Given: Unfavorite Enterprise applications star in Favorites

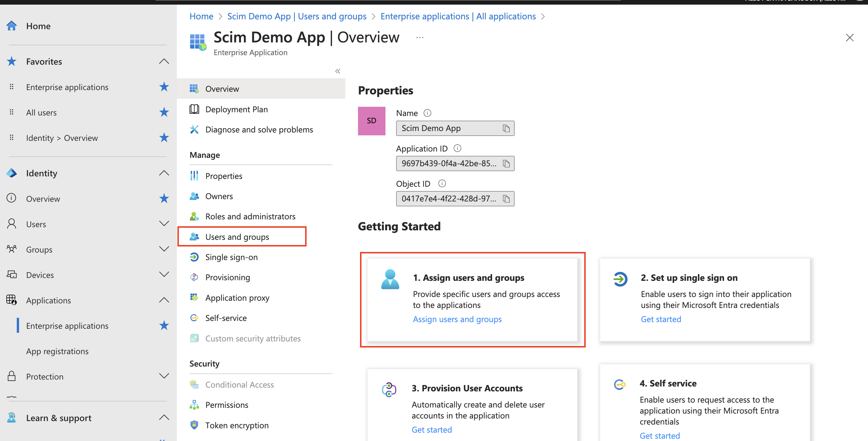Looking at the screenshot, I should [x=164, y=87].
